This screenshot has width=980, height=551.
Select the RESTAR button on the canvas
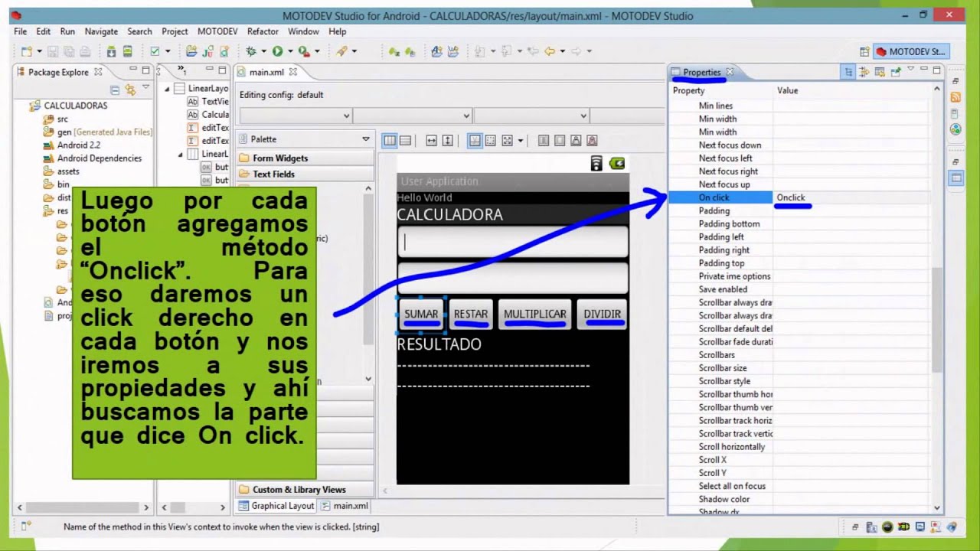pyautogui.click(x=471, y=315)
